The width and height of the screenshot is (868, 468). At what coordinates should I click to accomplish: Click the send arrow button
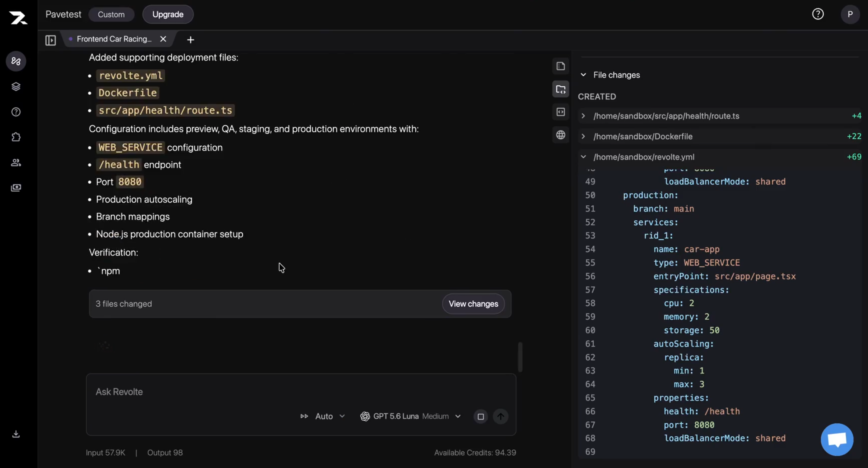pyautogui.click(x=501, y=416)
